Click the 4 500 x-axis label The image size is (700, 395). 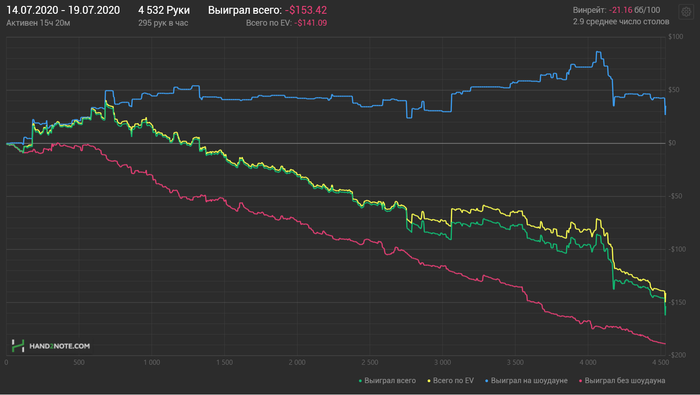pyautogui.click(x=661, y=362)
